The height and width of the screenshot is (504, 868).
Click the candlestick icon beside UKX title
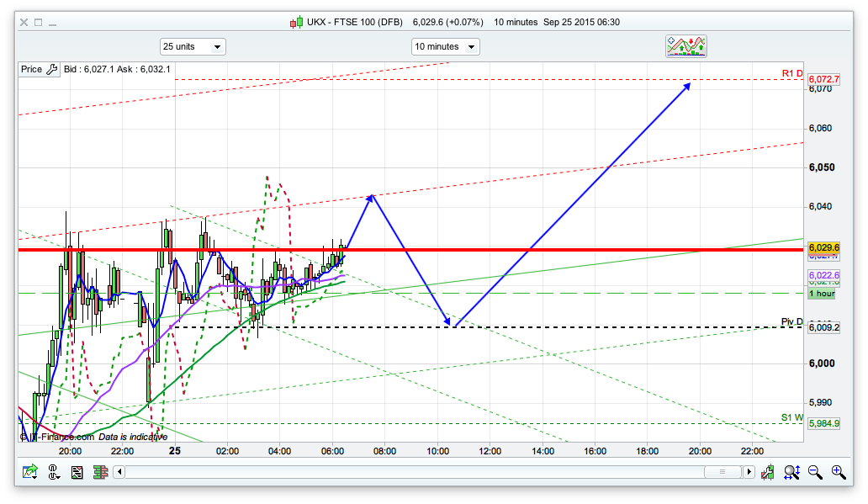click(295, 23)
